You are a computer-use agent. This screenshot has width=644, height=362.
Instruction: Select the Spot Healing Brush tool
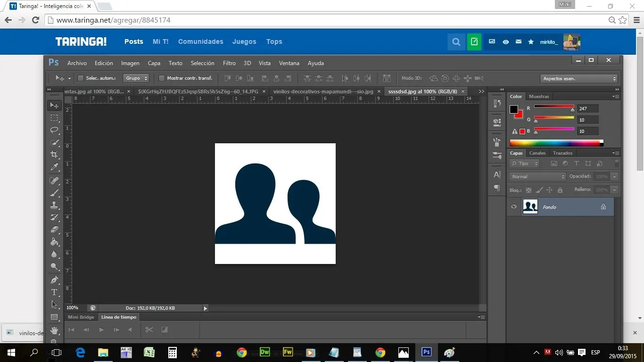point(54,181)
